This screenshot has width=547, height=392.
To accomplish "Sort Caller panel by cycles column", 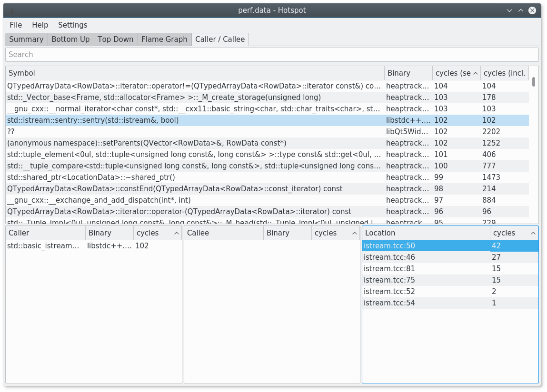I will point(157,233).
